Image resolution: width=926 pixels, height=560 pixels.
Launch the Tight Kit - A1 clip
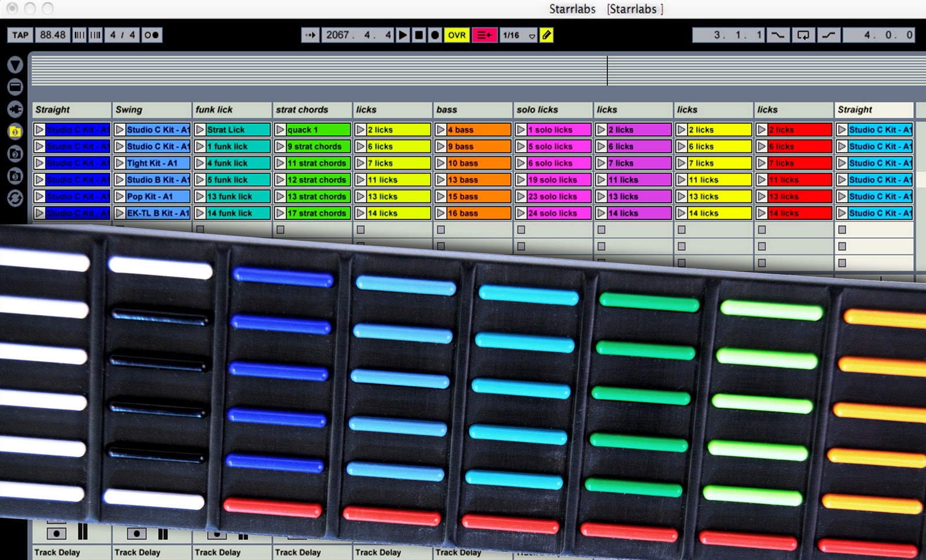[x=120, y=163]
